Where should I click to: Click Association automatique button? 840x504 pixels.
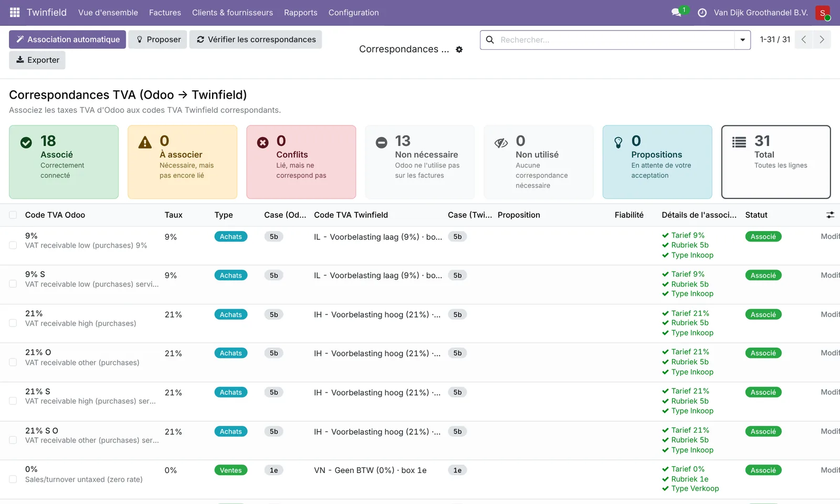coord(67,39)
